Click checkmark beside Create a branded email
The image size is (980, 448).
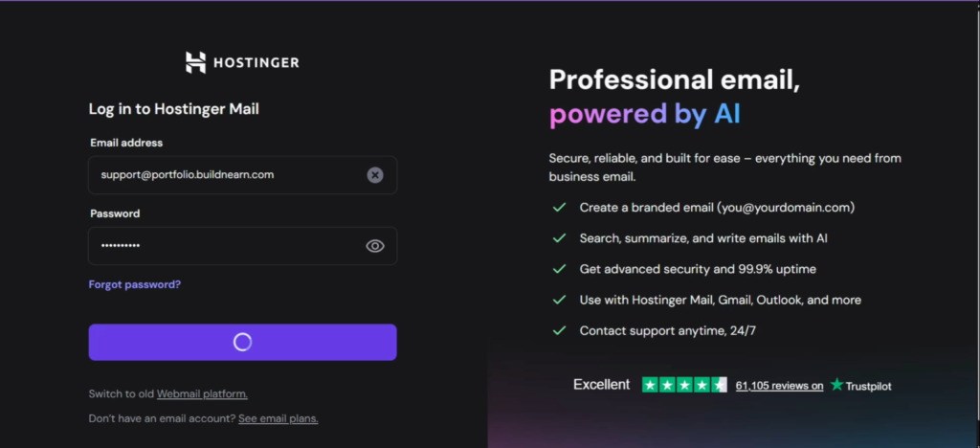pyautogui.click(x=559, y=207)
